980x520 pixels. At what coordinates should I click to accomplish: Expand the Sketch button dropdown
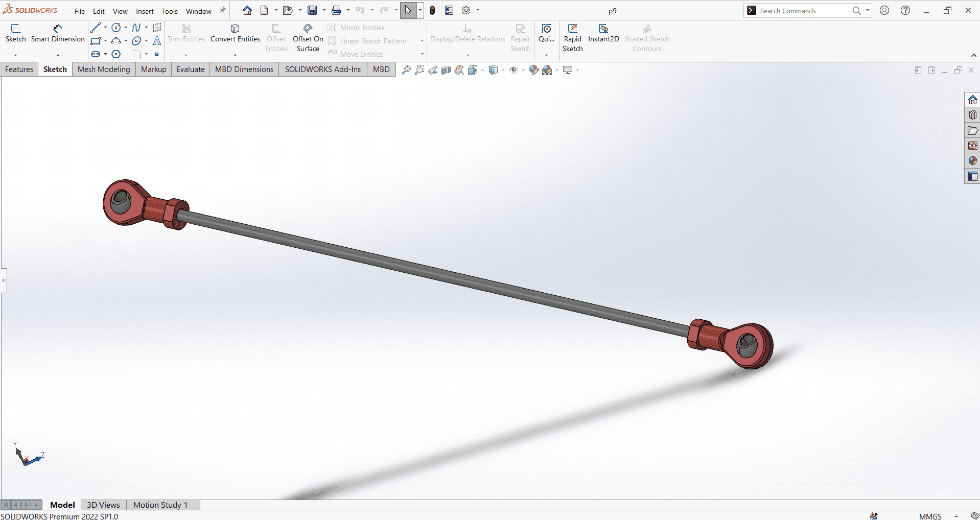15,55
